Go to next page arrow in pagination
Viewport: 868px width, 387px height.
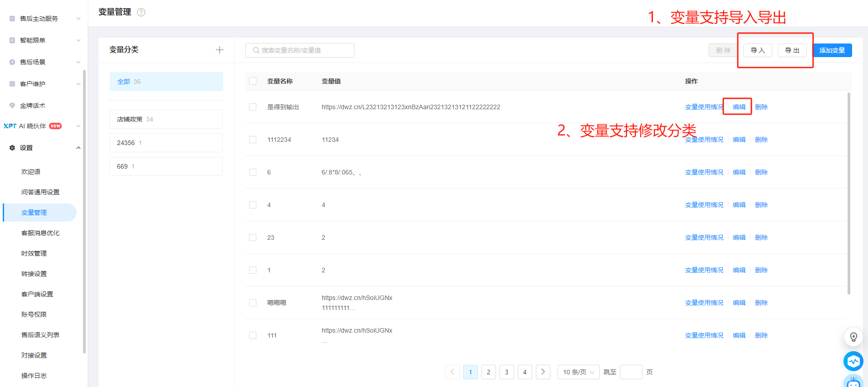[x=543, y=372]
